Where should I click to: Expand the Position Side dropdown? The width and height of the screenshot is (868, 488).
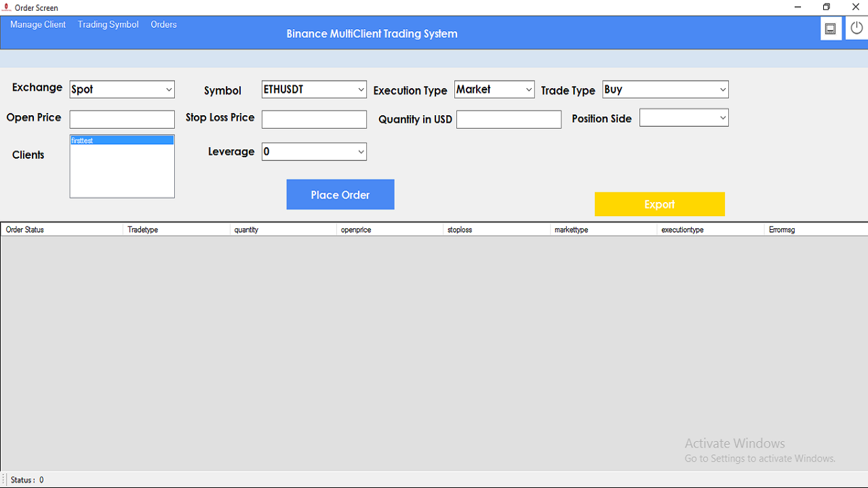[x=684, y=117]
